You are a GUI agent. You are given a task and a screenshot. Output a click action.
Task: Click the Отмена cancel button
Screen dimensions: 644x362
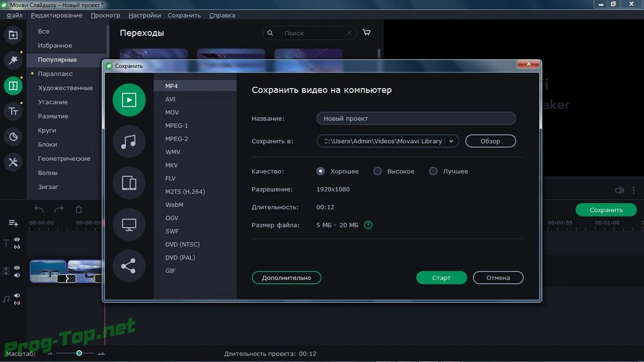point(498,278)
